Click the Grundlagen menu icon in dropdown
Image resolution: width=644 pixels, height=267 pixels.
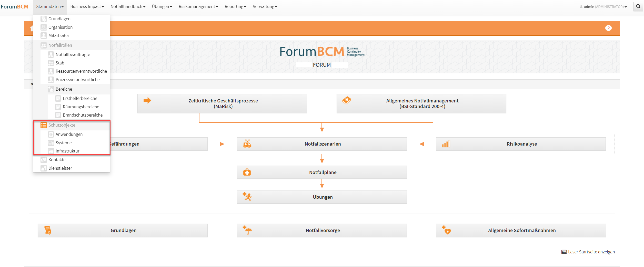tap(44, 19)
